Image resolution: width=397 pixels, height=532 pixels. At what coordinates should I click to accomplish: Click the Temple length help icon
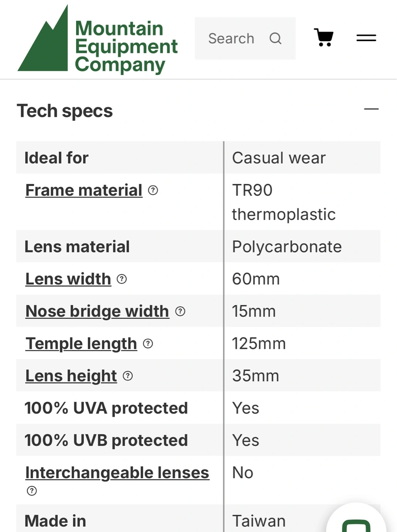pyautogui.click(x=148, y=344)
